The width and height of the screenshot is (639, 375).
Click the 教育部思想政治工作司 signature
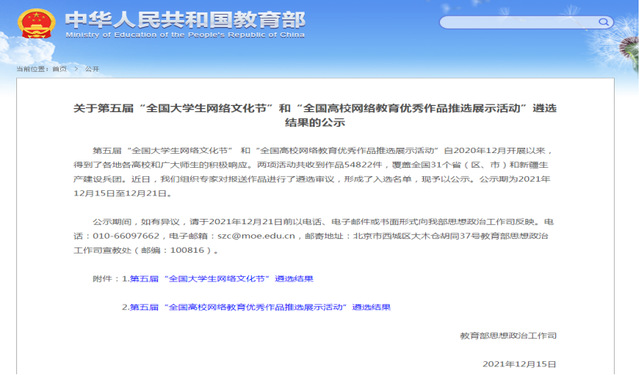click(x=508, y=335)
